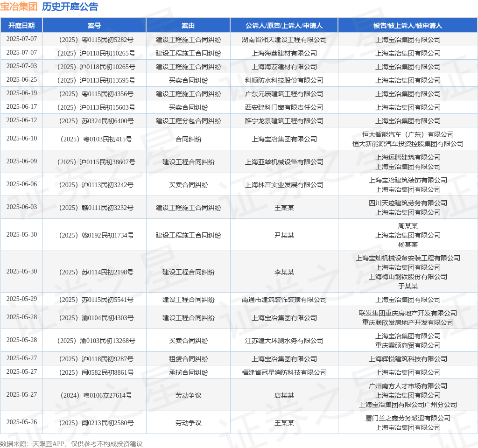Click the 数据来源 footer note
Viewport: 478px width, 448px height.
coord(71,444)
